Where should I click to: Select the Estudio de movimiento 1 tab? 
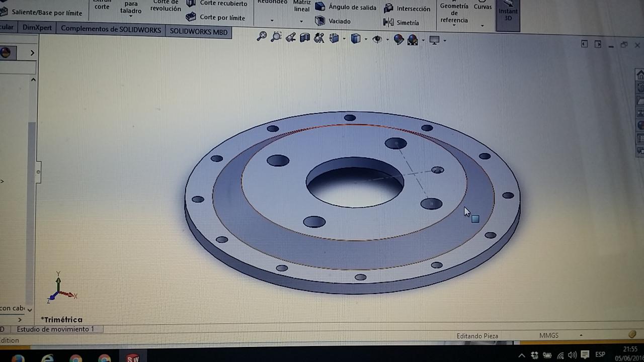tap(55, 329)
